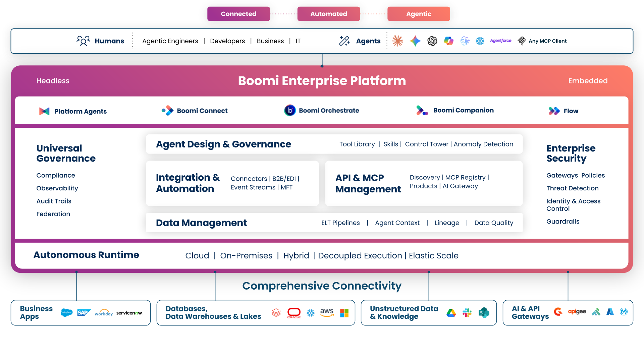Viewport: 644px width, 362px height.
Task: Click the Agentforce logo
Action: [x=501, y=41]
